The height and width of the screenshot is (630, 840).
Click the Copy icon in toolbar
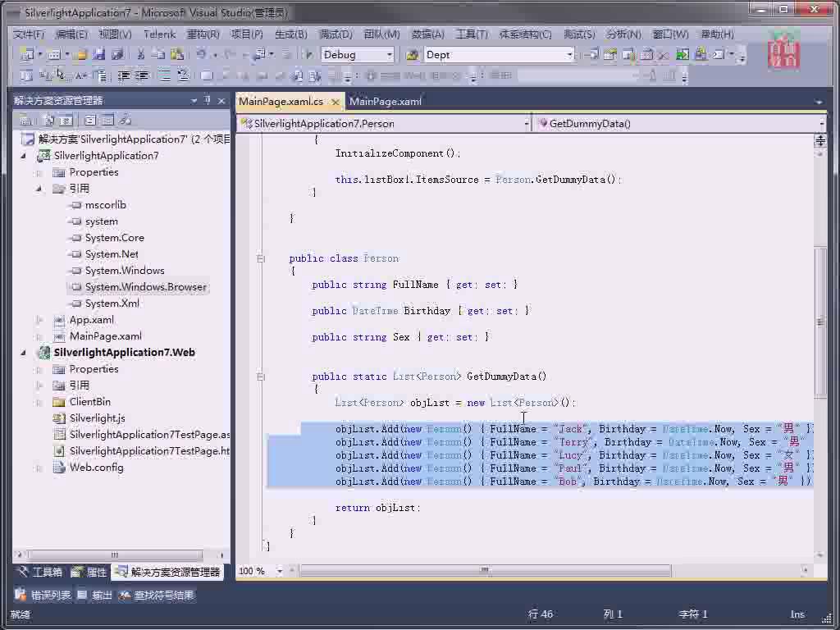tap(158, 54)
